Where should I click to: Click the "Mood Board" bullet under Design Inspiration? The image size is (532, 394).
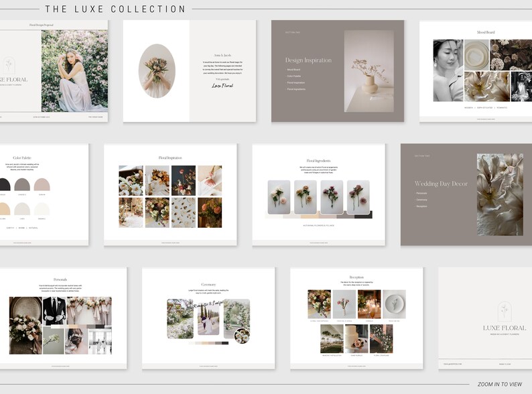(293, 70)
